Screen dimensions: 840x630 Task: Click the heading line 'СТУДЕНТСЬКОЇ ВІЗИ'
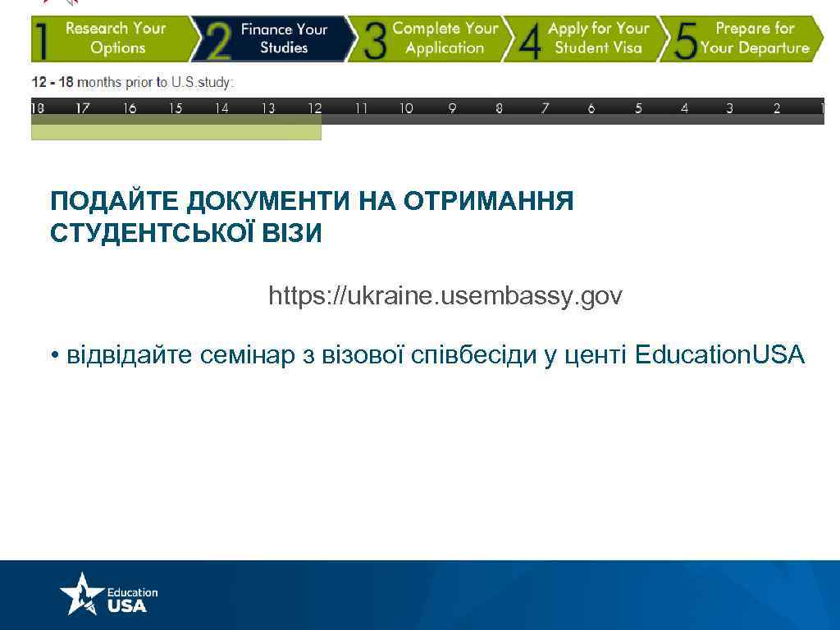point(186,233)
